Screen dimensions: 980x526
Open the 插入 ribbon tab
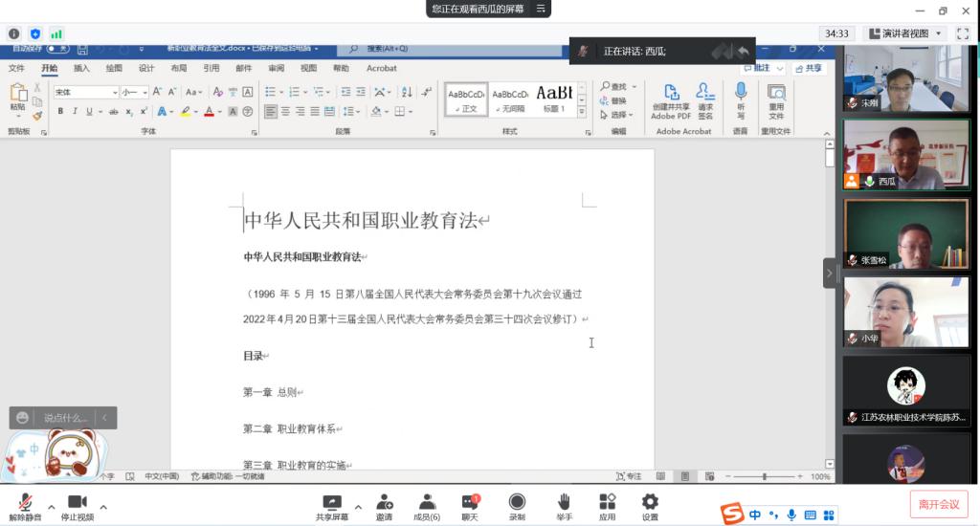(x=81, y=69)
